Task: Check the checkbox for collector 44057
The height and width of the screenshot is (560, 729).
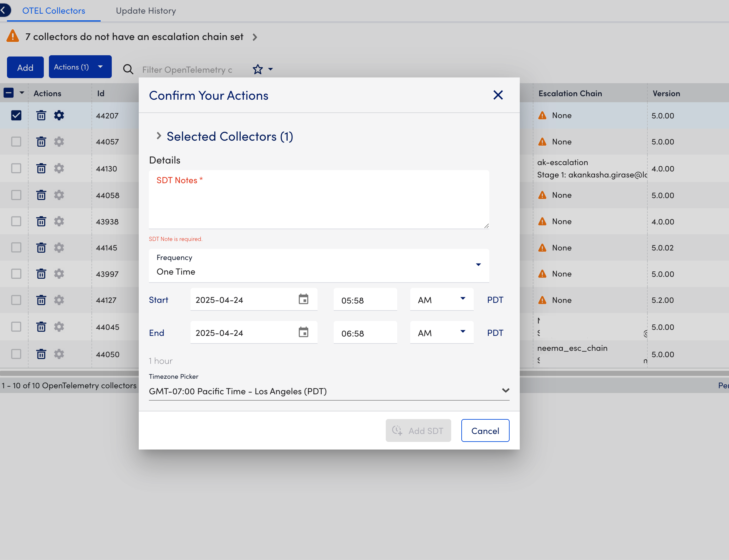Action: coord(16,142)
